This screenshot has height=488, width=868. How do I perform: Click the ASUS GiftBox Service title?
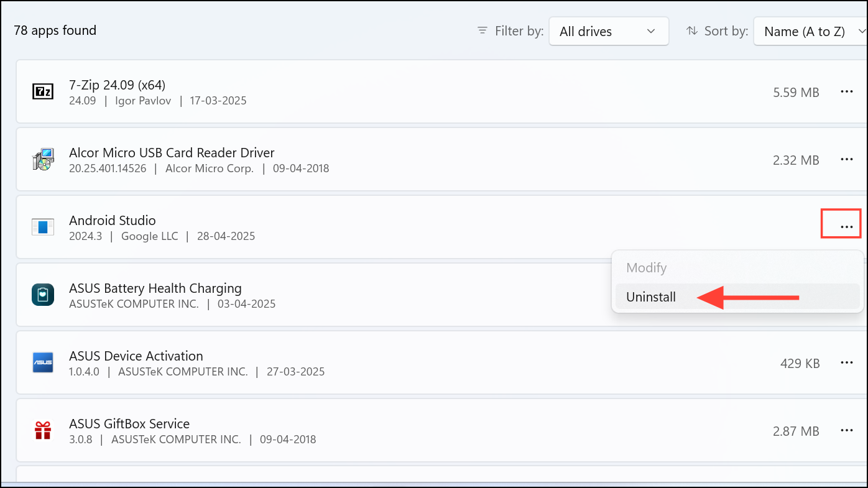click(129, 424)
